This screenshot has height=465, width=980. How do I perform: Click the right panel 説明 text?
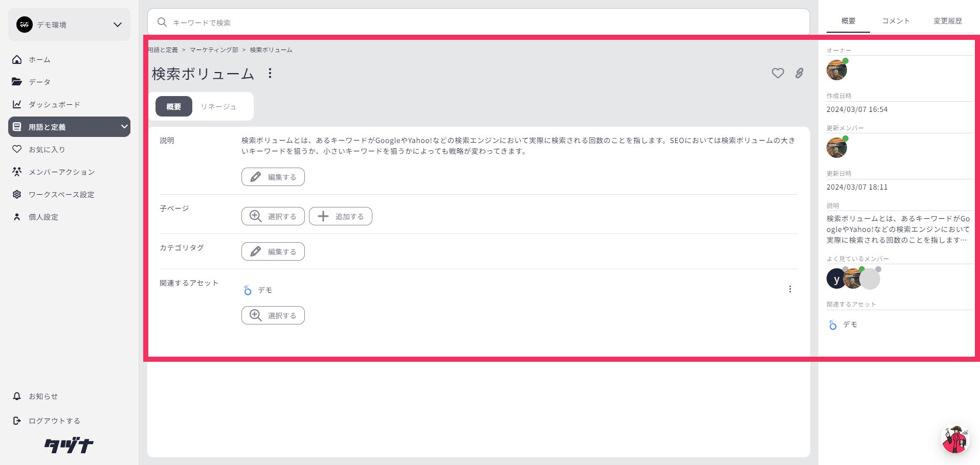pyautogui.click(x=898, y=229)
